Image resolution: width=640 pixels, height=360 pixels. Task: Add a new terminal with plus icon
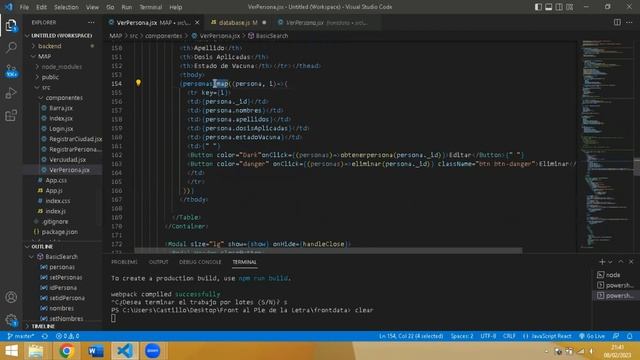pos(602,262)
